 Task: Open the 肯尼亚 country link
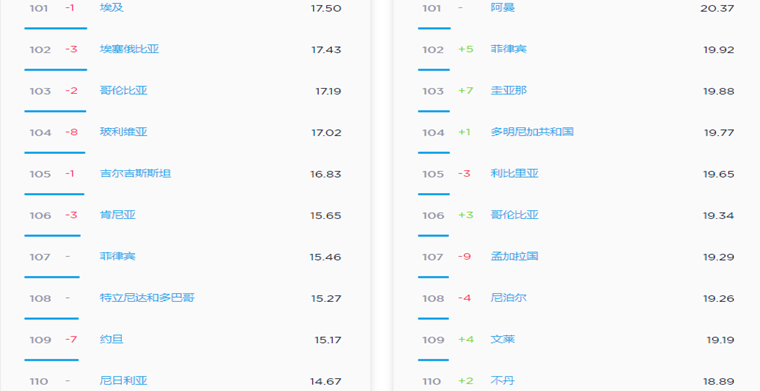[118, 215]
